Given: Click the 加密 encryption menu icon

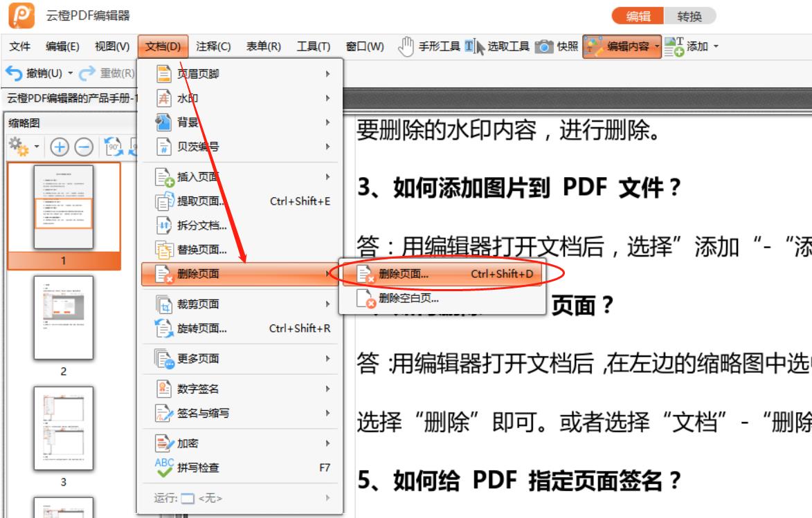Looking at the screenshot, I should coord(164,443).
